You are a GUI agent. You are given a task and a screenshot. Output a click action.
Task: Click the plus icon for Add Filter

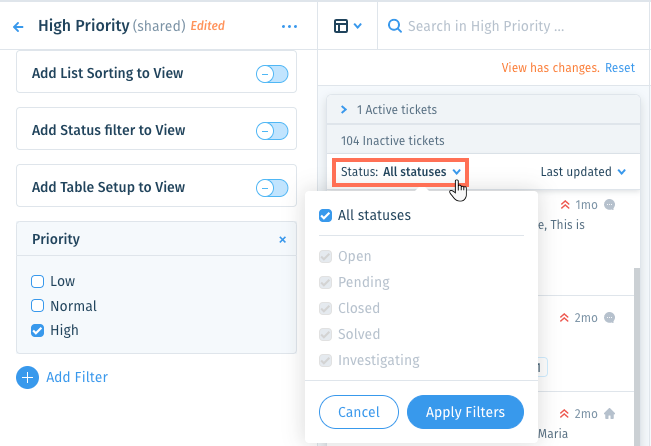[27, 377]
